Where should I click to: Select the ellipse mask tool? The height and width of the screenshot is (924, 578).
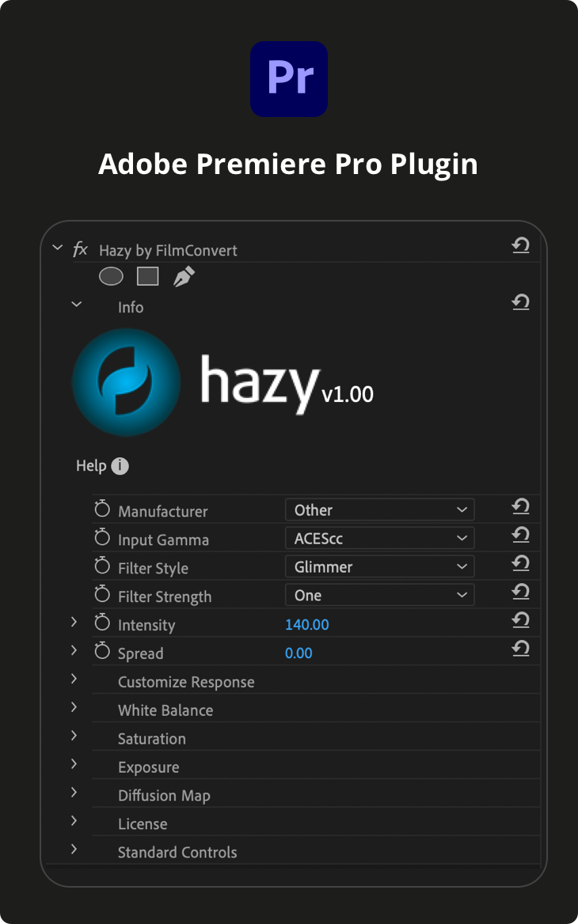click(x=111, y=276)
